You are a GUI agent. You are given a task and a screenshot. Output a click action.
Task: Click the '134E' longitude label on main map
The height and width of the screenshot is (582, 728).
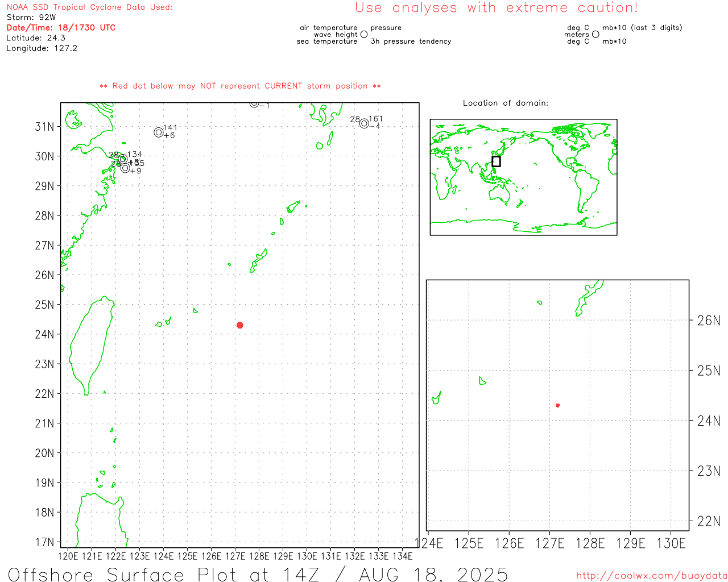[403, 556]
